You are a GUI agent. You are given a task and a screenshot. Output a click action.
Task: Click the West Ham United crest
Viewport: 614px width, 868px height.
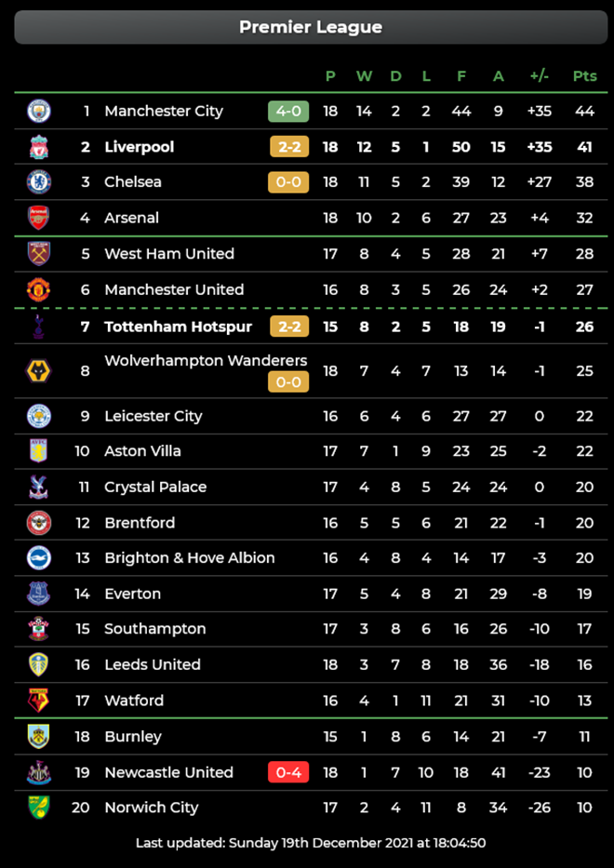[38, 253]
